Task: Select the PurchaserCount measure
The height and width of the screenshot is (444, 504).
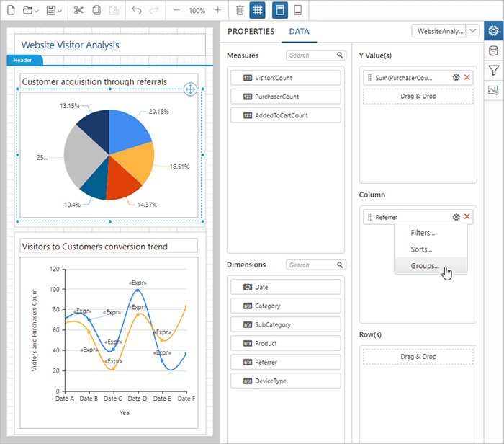Action: 285,97
